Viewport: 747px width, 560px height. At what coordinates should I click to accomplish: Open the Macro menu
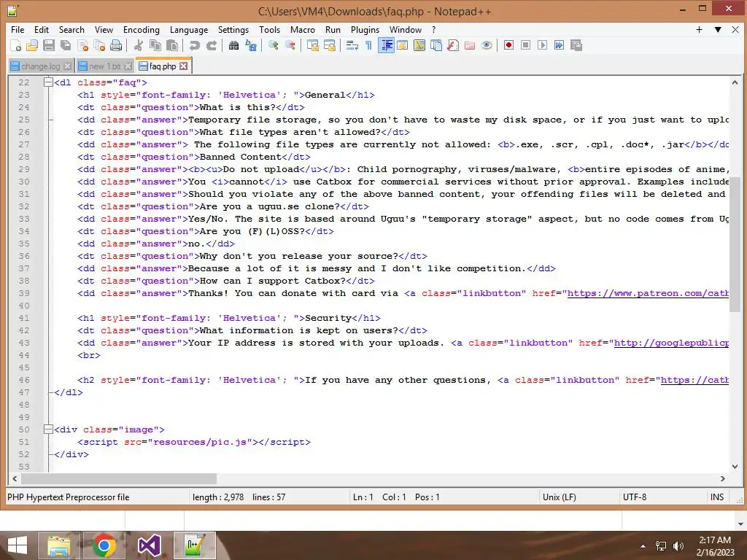[x=303, y=29]
